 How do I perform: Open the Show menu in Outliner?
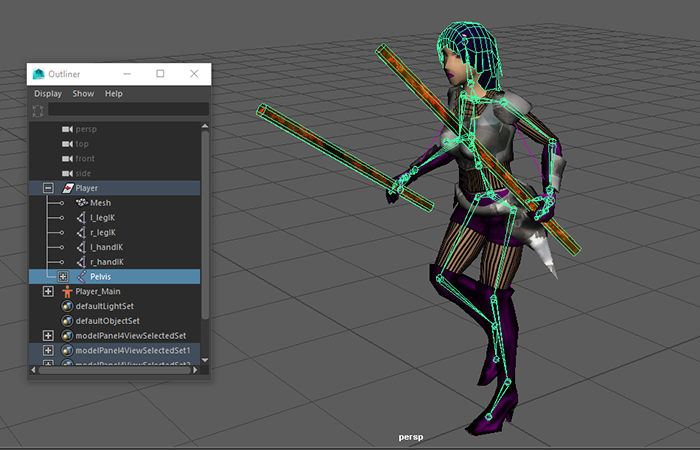[x=83, y=94]
